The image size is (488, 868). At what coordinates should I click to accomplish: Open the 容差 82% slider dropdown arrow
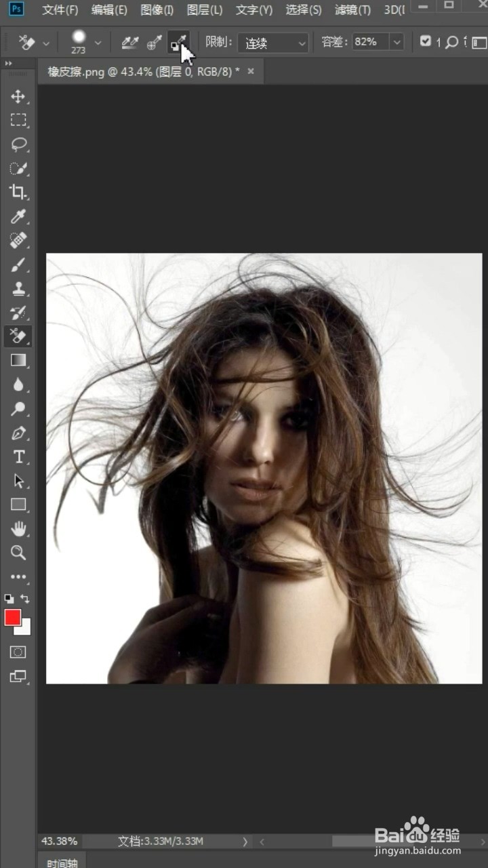(396, 42)
